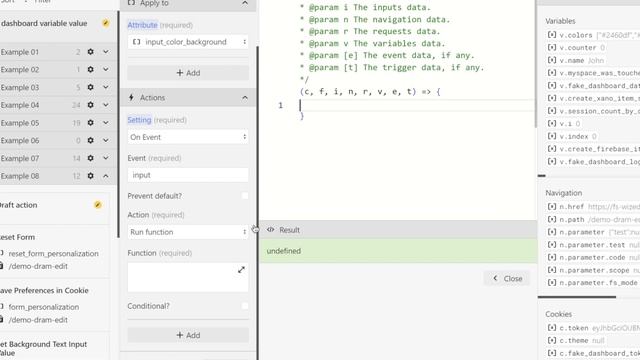This screenshot has width=640, height=360.
Task: Expand Example 06 chevron
Action: tap(106, 140)
